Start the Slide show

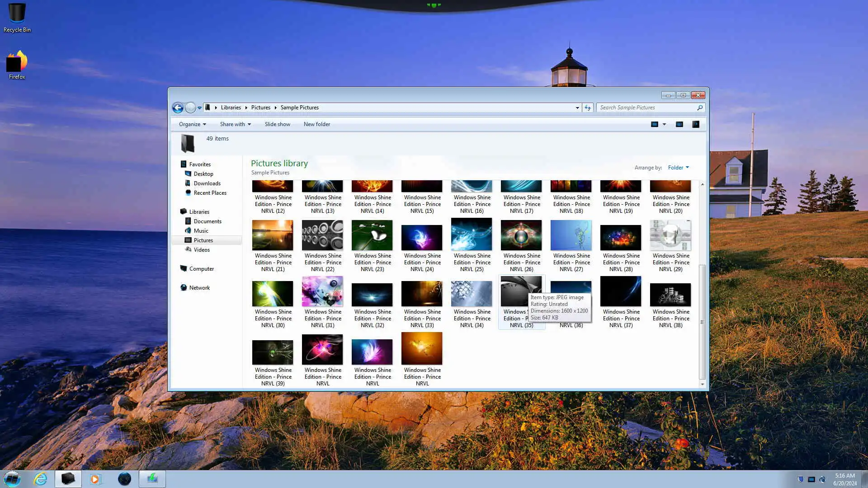(x=277, y=124)
